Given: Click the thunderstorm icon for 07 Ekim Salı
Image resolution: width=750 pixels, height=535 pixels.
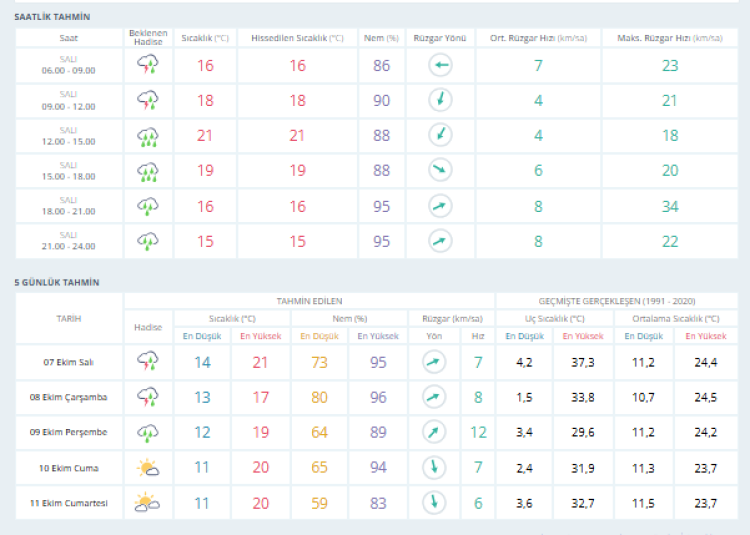Looking at the screenshot, I should coord(147,362).
